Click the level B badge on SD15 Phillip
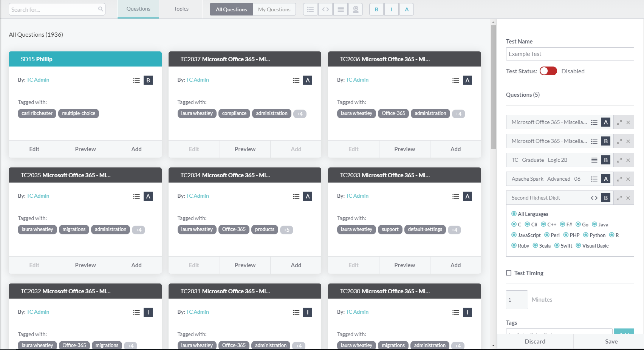This screenshot has width=644, height=350. [x=148, y=80]
